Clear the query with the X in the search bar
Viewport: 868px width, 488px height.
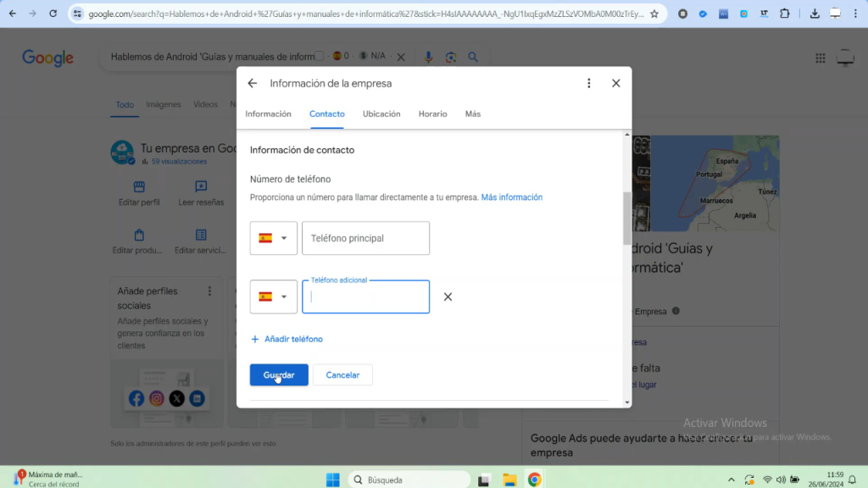point(401,56)
